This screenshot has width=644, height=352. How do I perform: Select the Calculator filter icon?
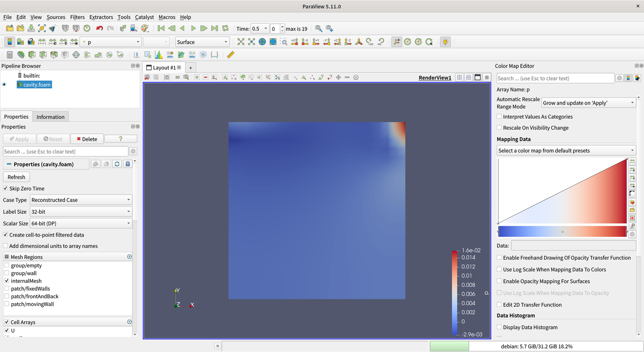point(10,55)
